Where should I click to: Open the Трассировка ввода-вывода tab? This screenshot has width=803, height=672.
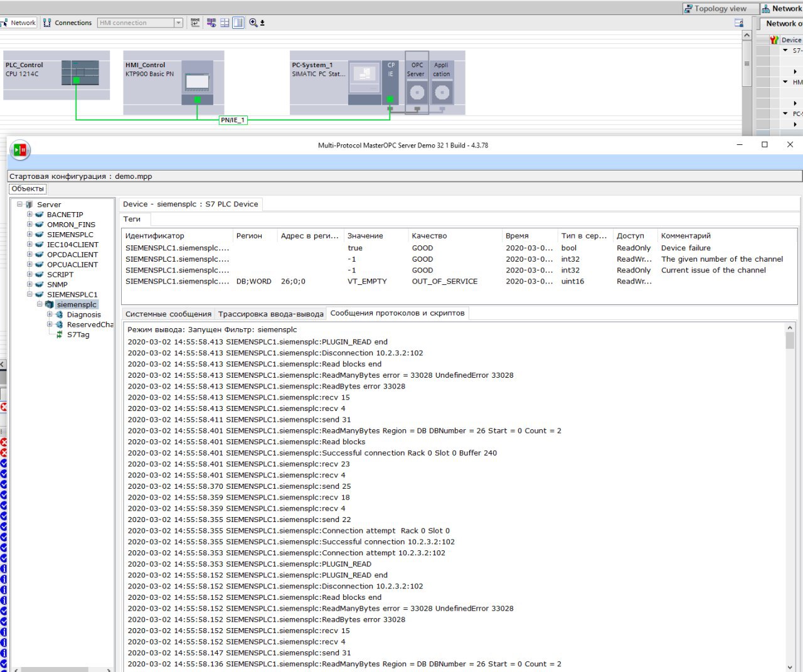(271, 314)
